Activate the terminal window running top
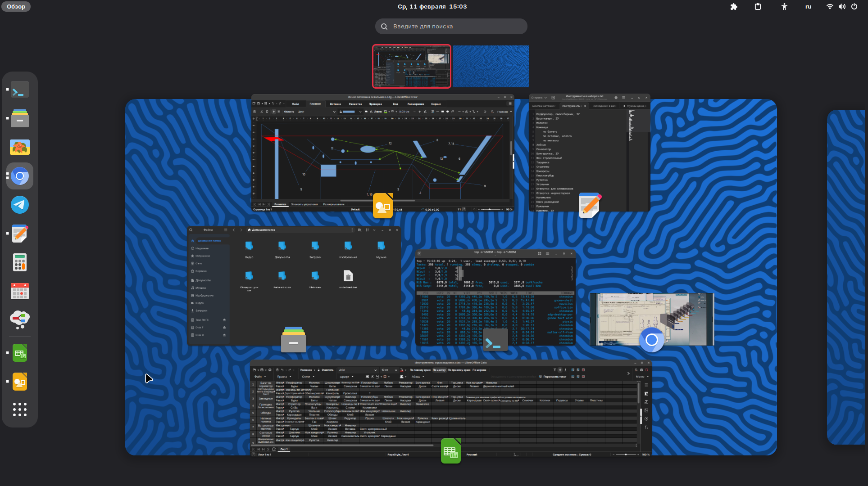The width and height of the screenshot is (868, 486). pyautogui.click(x=495, y=297)
